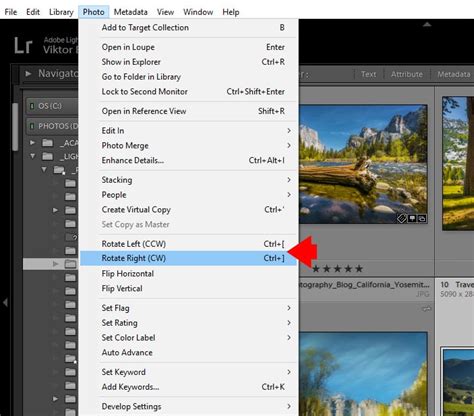Viewport: 474px width, 416px height.
Task: Select Lock to Second Monitor
Action: pos(188,91)
